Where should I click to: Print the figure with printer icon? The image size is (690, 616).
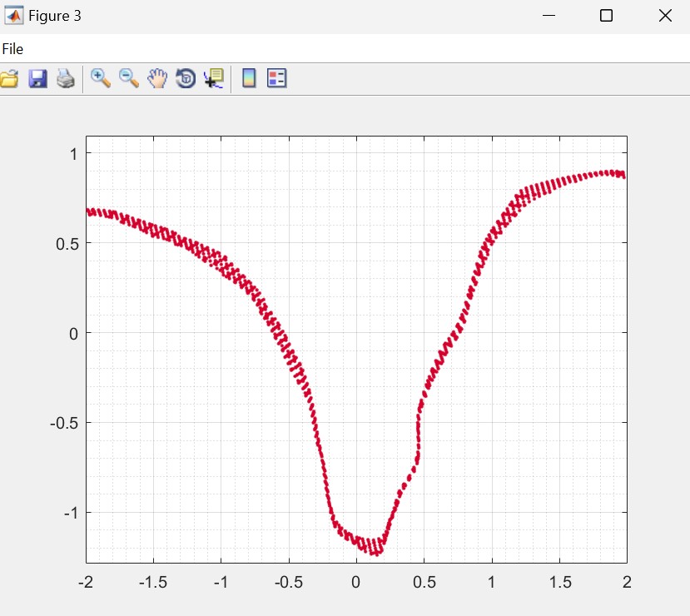[x=66, y=79]
